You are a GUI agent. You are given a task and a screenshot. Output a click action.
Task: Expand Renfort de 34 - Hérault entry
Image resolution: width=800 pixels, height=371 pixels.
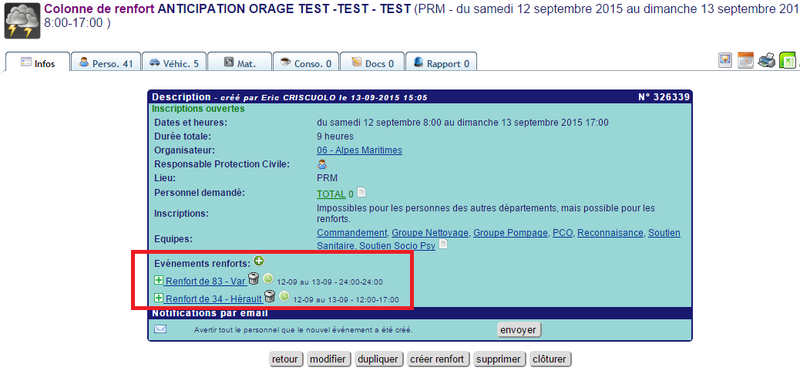pyautogui.click(x=159, y=298)
